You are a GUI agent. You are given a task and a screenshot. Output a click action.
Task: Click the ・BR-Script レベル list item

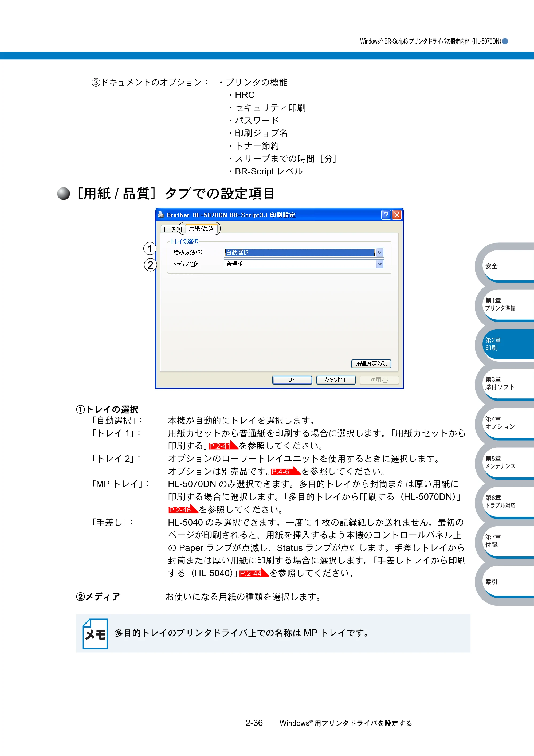(265, 171)
